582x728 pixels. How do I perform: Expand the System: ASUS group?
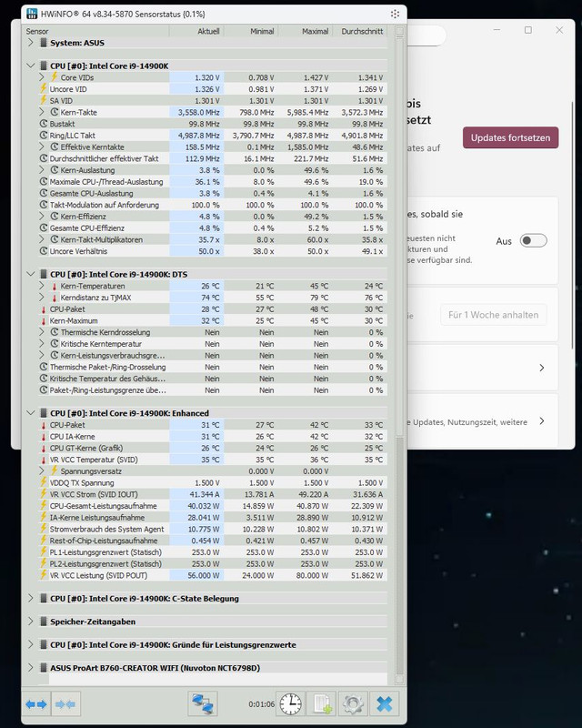[x=31, y=42]
